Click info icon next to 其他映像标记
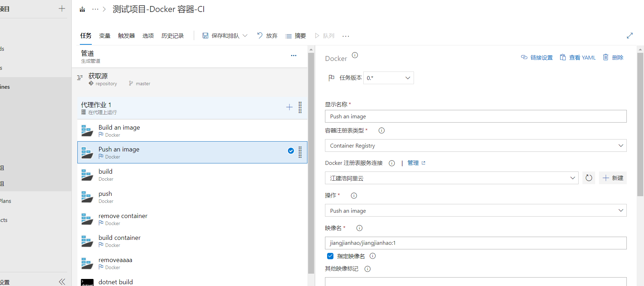 click(368, 269)
